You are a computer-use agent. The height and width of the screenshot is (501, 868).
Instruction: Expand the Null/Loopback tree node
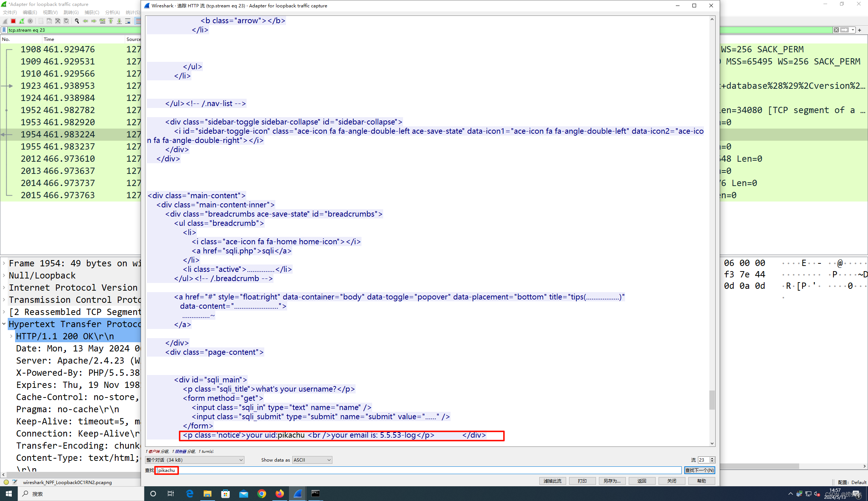click(x=4, y=276)
